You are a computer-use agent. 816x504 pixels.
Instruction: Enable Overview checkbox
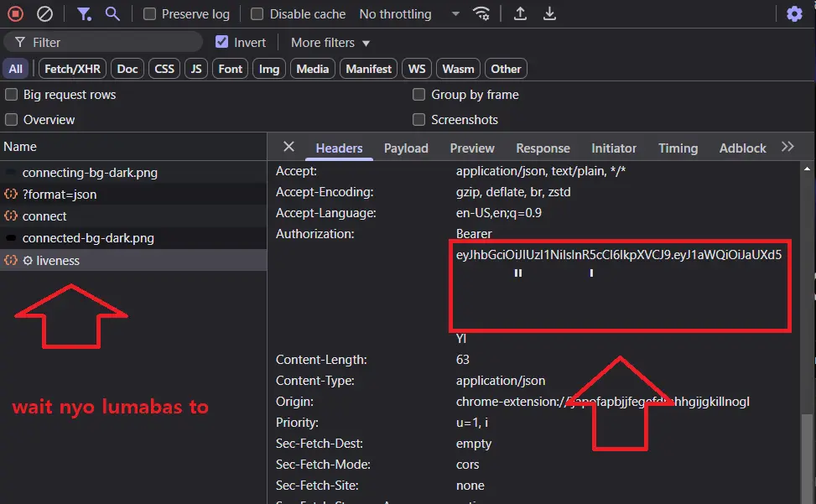12,120
